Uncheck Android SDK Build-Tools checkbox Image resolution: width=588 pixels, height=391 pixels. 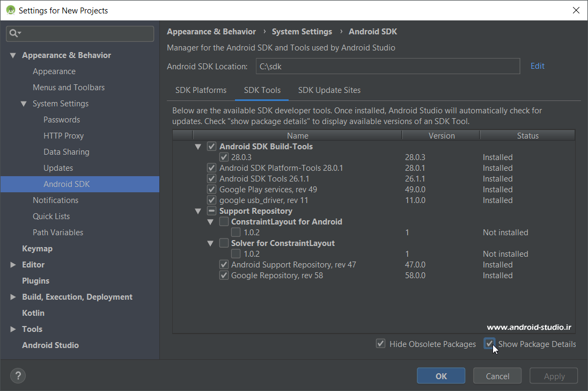pos(211,146)
